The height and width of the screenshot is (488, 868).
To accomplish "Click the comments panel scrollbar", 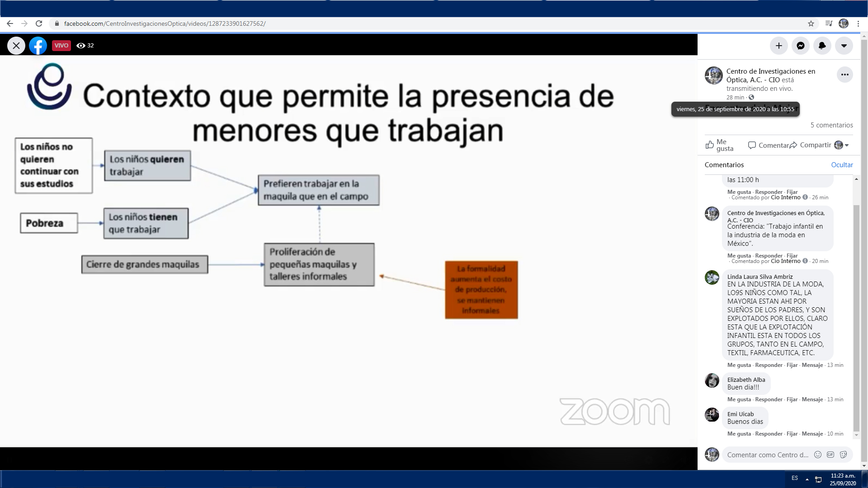I will coord(856,316).
